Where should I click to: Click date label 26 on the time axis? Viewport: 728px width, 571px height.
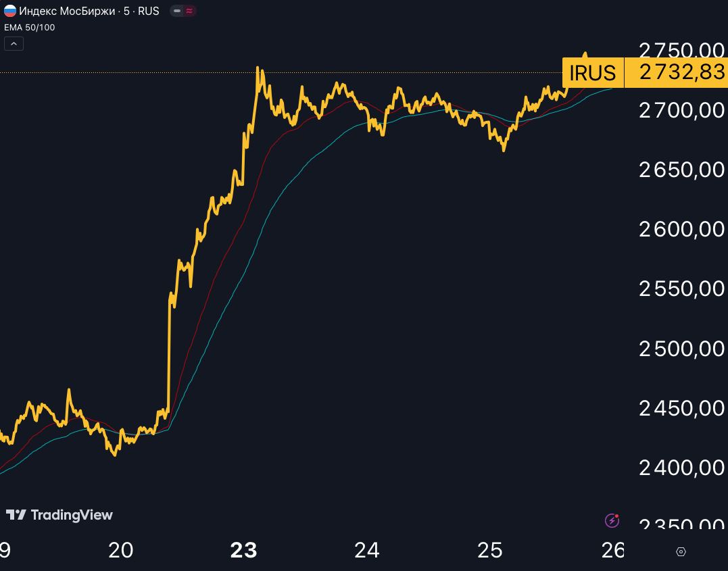(x=613, y=551)
